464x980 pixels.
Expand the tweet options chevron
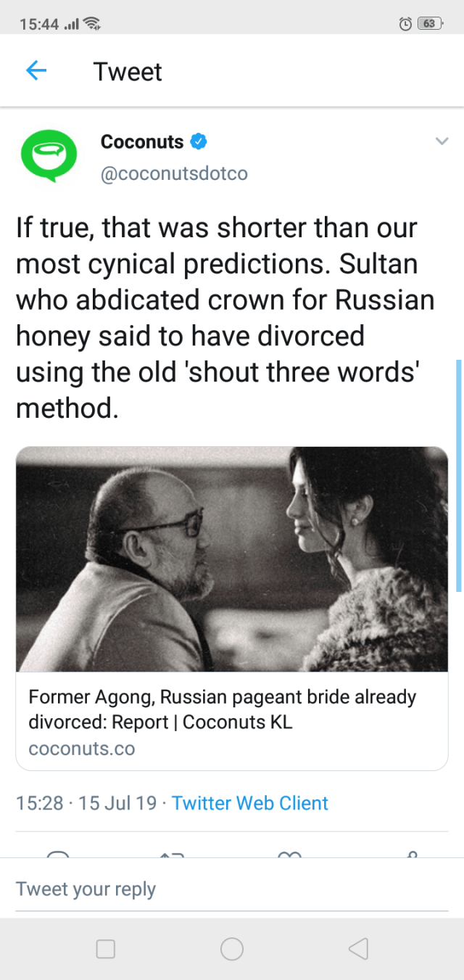(442, 142)
